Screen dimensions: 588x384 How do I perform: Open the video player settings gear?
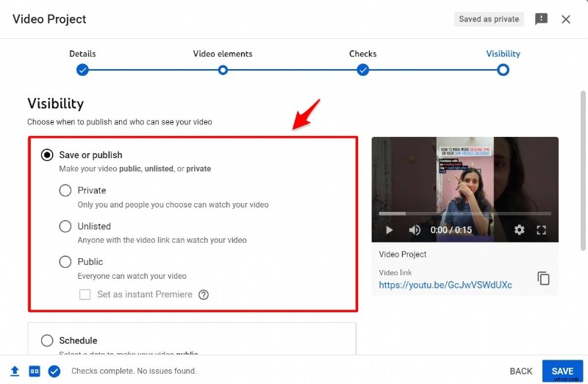click(x=519, y=230)
